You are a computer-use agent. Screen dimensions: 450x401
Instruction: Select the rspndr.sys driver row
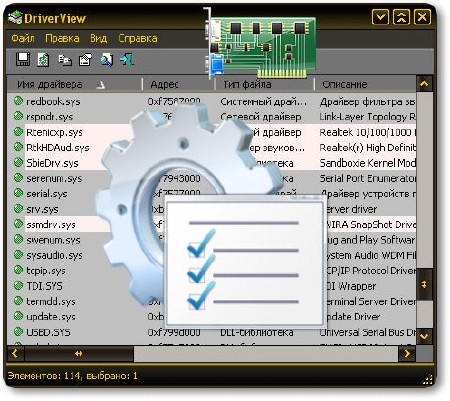211,117
